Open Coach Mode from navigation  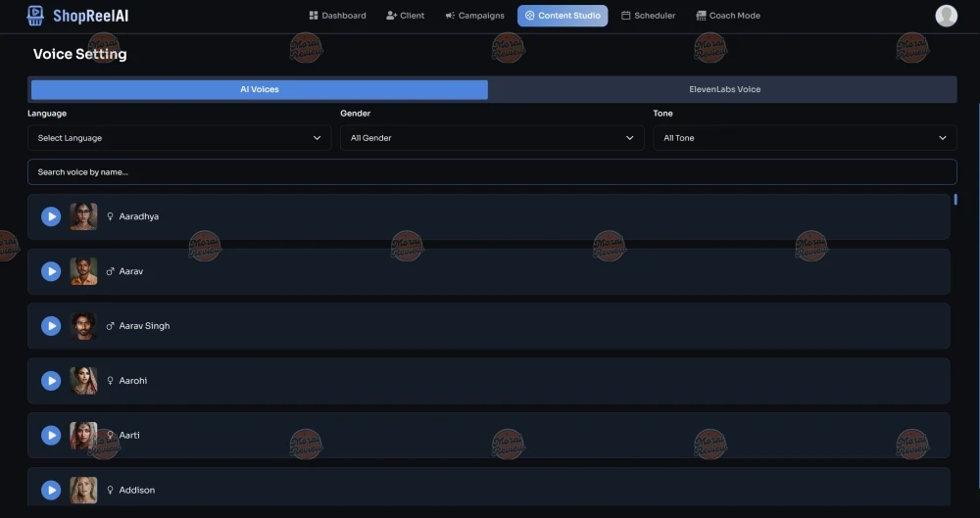coord(727,16)
